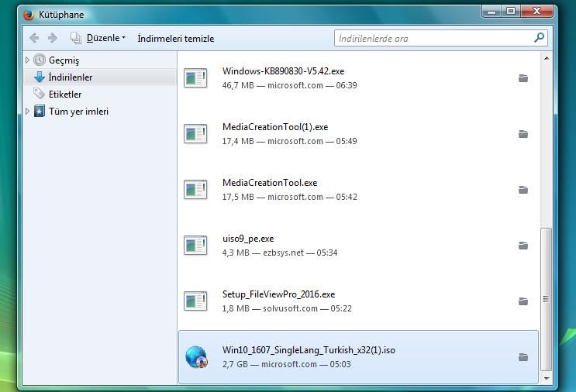The height and width of the screenshot is (392, 576).
Task: Click the 1,8 MB solvusoft.com 05:22 details
Action: 287,308
